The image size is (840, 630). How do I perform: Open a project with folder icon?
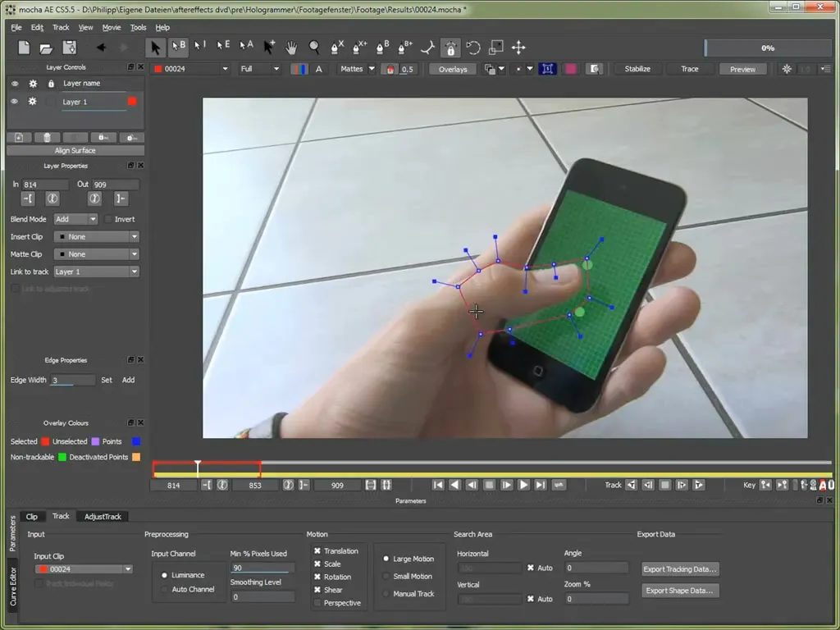(46, 48)
